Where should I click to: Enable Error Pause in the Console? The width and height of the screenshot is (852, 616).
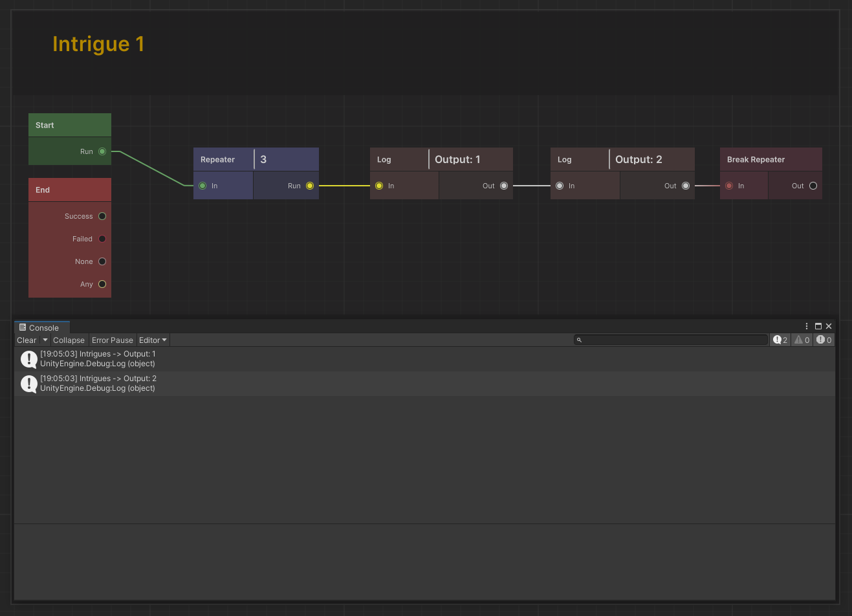112,340
